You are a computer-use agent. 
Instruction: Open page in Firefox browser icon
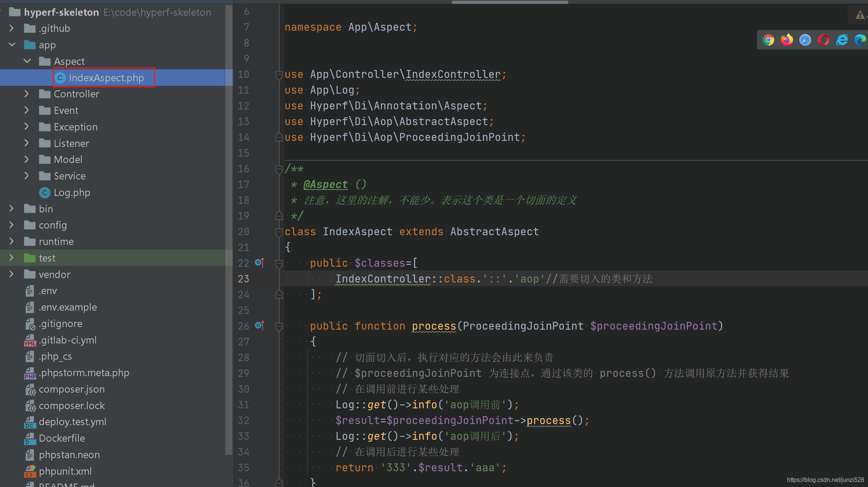787,40
